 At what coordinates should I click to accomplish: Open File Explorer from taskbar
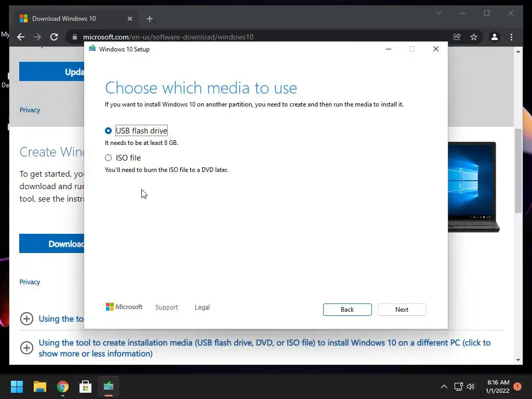click(39, 387)
